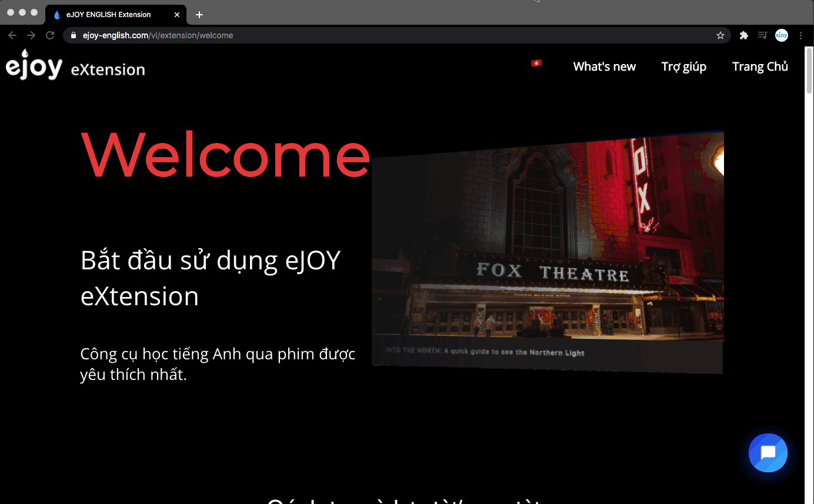Open the Chrome extensions puzzle menu
Viewport: 814px width, 504px height.
coord(744,35)
